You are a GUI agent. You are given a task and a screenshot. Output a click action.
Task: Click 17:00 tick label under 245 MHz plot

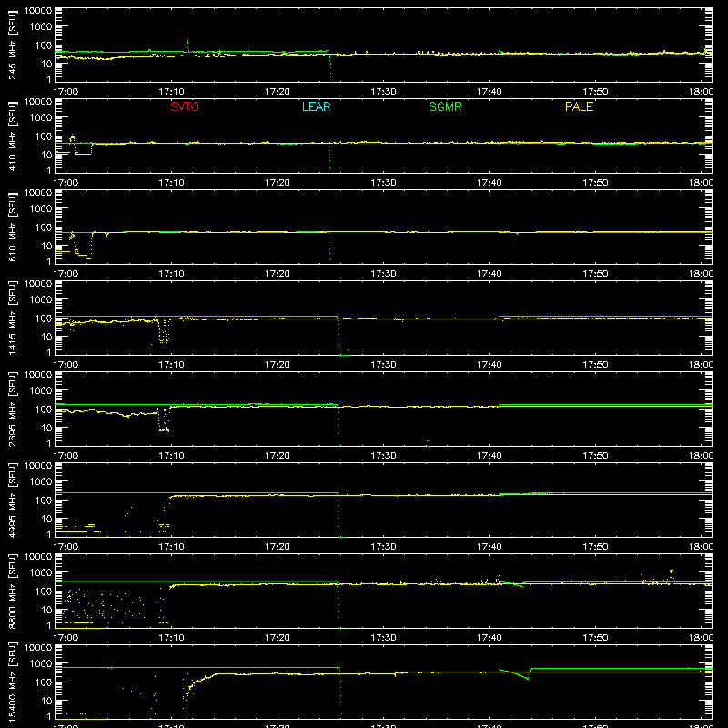[x=66, y=92]
